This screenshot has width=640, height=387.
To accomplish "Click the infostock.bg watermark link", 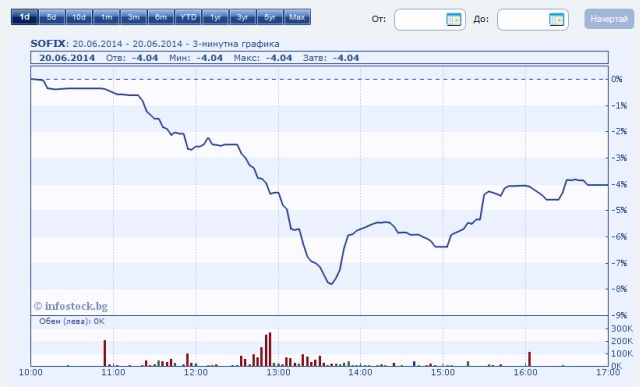I will pyautogui.click(x=71, y=306).
